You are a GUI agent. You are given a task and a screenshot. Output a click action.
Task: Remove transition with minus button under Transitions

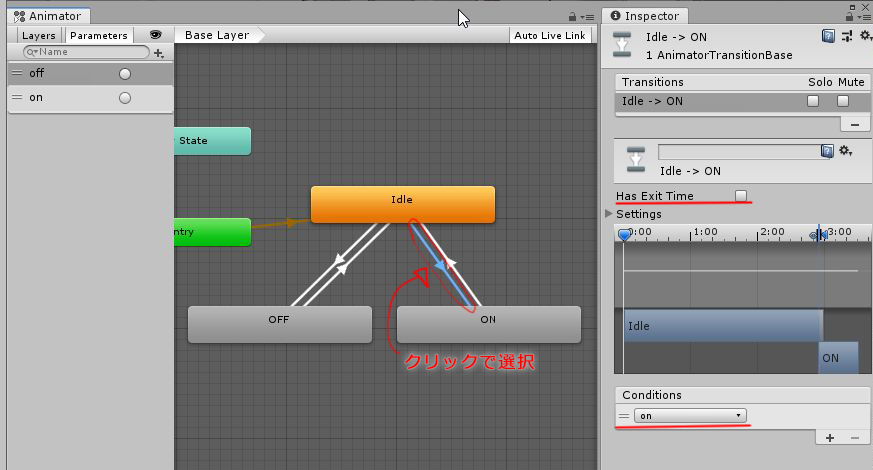855,124
